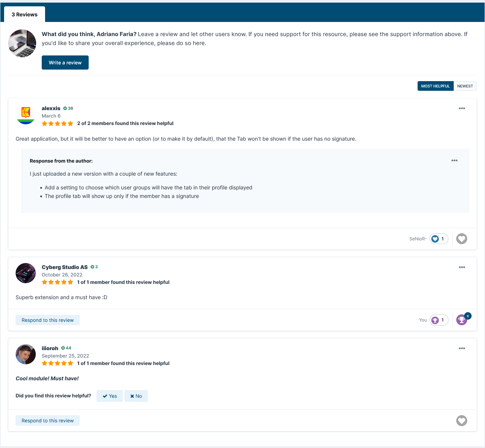Open options menu for alexxis review
This screenshot has width=485, height=448.
(462, 108)
